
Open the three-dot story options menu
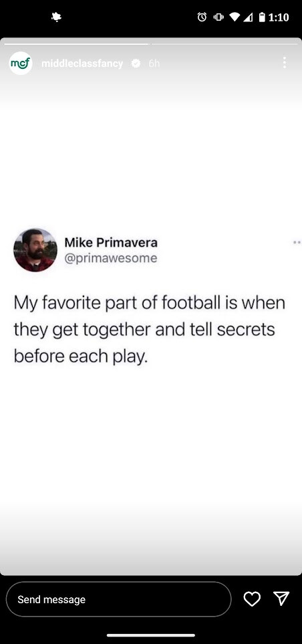point(284,63)
